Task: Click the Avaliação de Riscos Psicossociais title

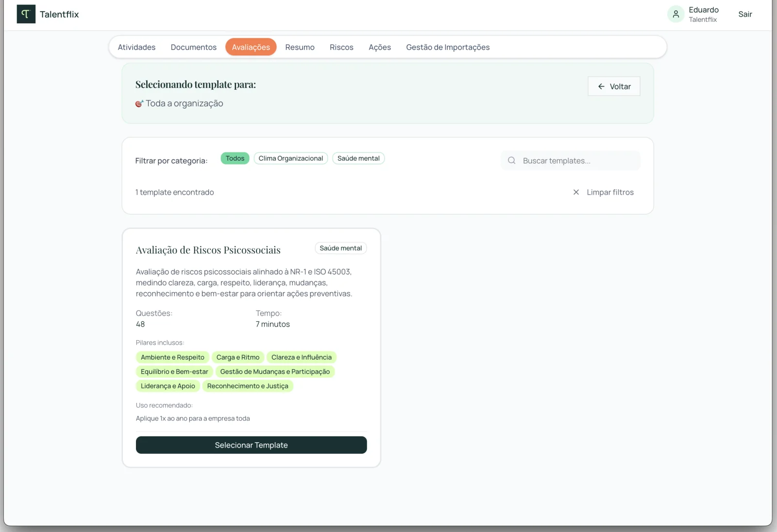Action: point(208,250)
